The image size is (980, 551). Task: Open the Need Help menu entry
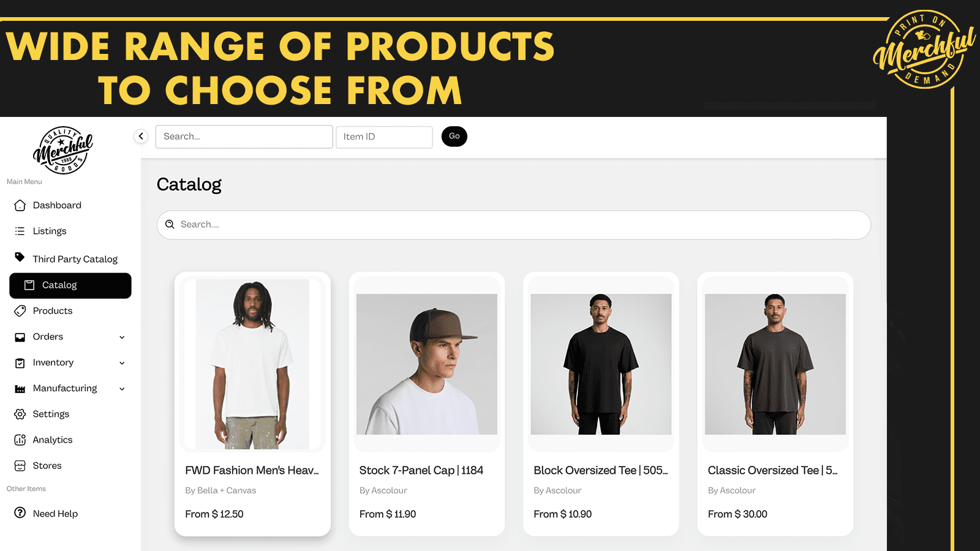(55, 513)
